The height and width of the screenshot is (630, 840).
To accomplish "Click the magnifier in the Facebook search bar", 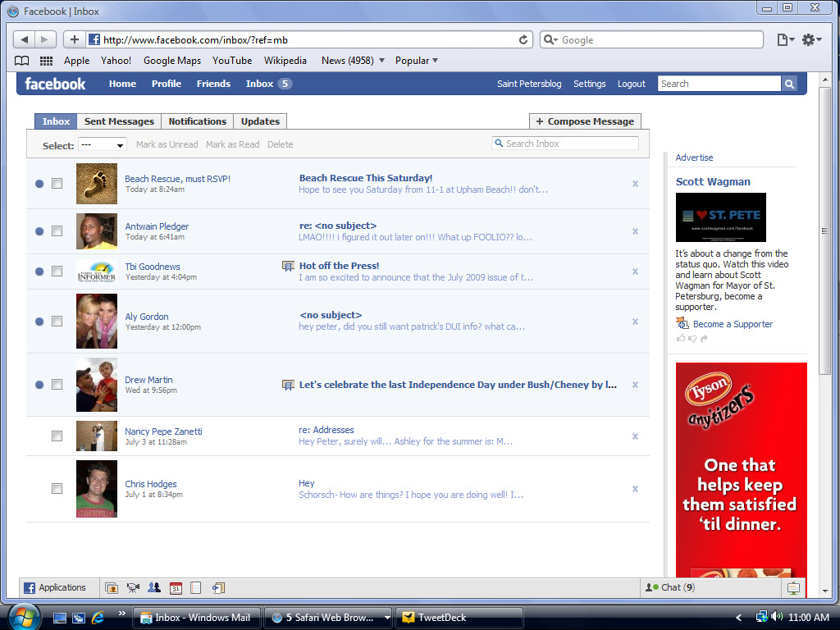I will point(788,83).
